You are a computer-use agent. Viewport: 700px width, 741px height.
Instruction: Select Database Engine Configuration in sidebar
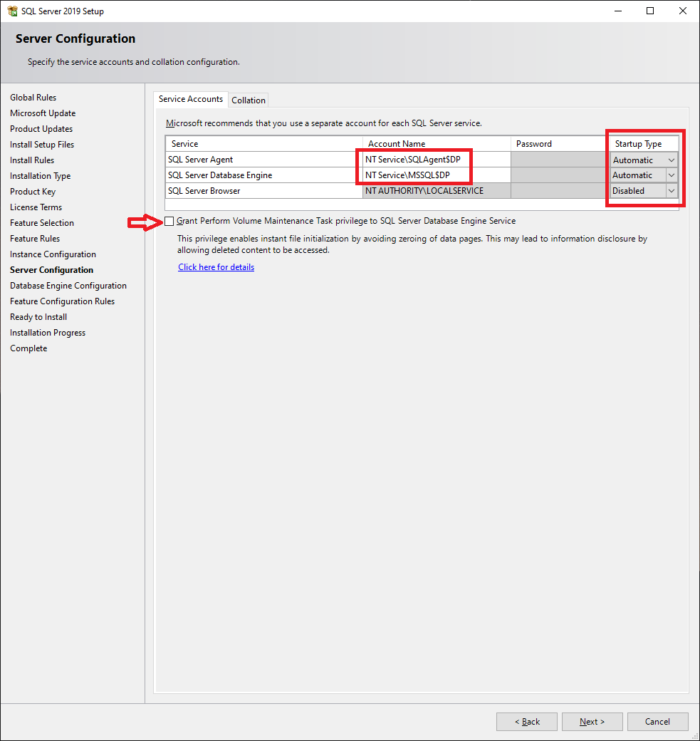coord(68,285)
